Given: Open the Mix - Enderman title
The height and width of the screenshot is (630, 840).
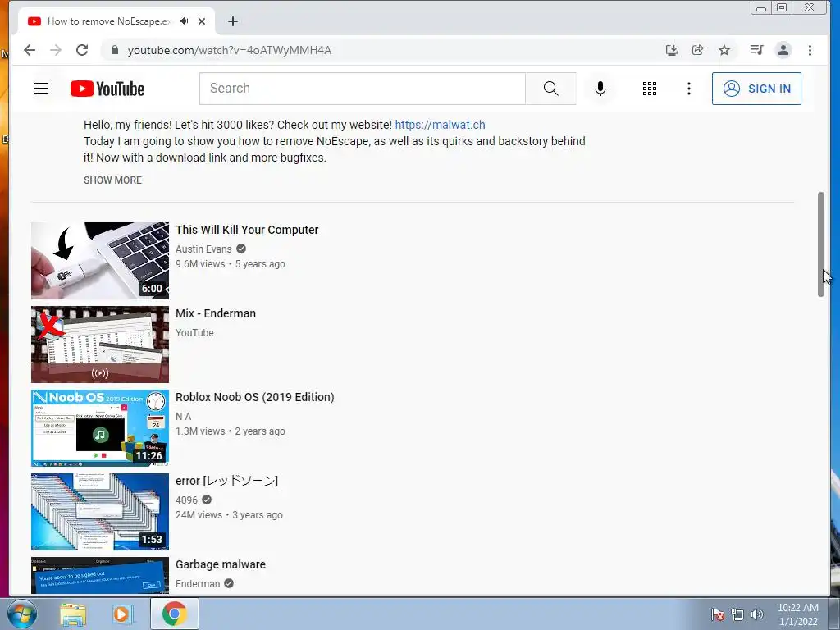Looking at the screenshot, I should coord(216,313).
